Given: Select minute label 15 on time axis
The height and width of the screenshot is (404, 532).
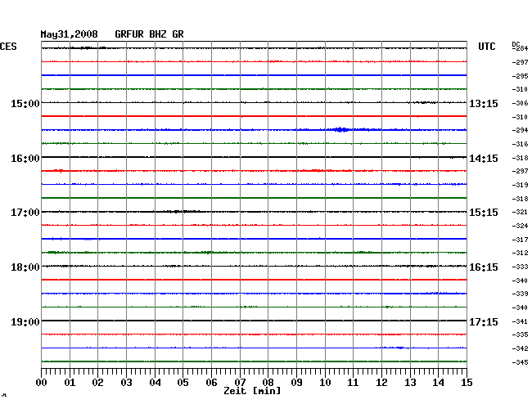Looking at the screenshot, I should [x=467, y=383].
